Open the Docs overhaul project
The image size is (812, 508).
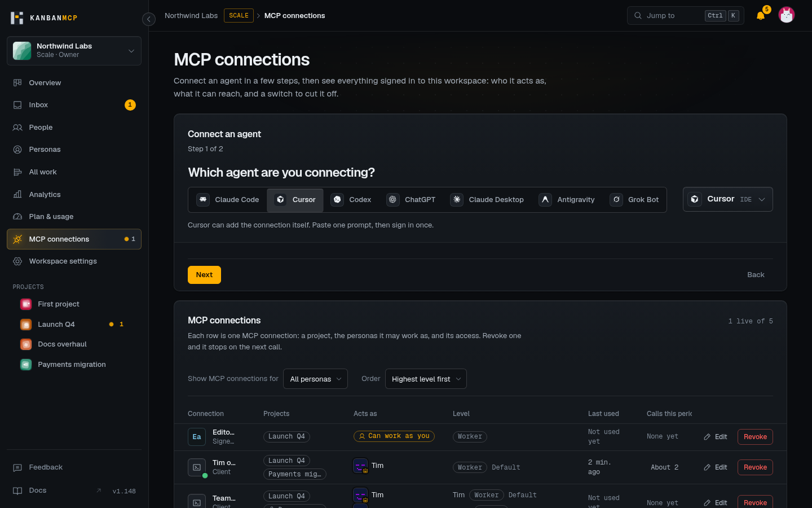click(x=74, y=344)
